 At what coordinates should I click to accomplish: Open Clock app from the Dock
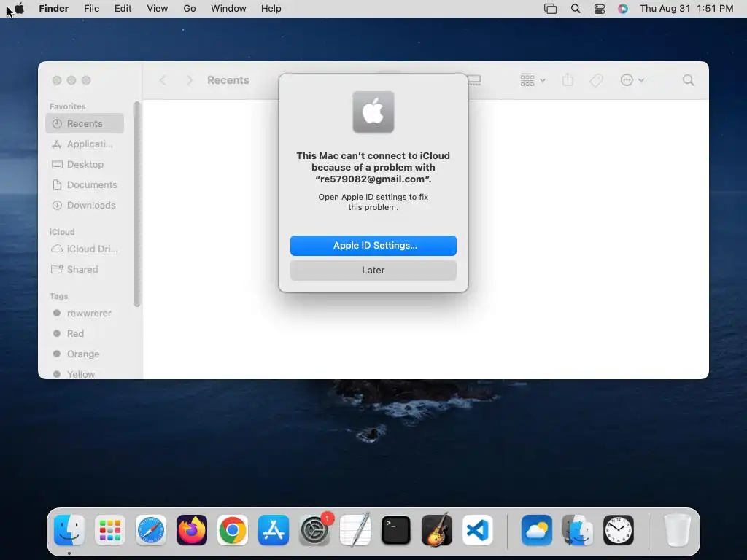(x=619, y=530)
